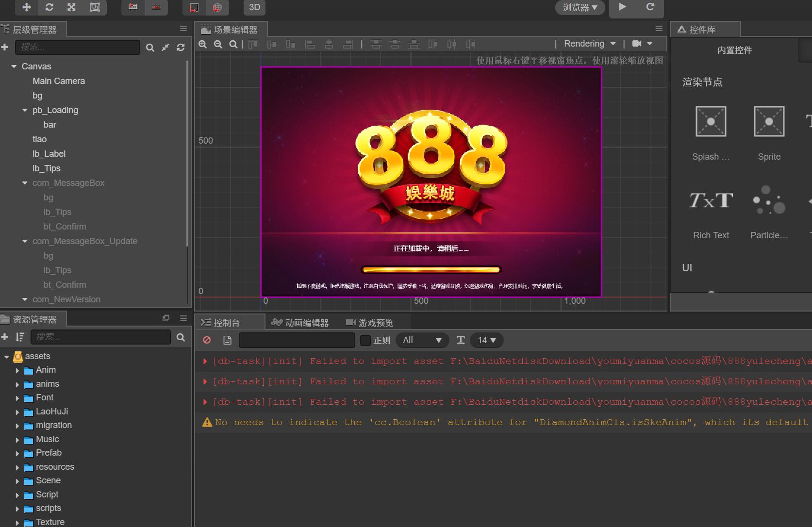Expand the Prefab assets folder

(17, 453)
